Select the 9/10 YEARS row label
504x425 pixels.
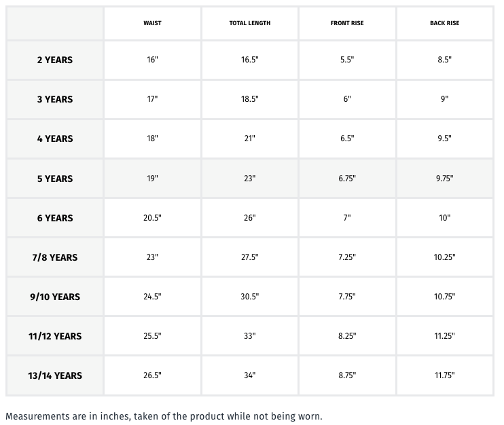(x=54, y=297)
